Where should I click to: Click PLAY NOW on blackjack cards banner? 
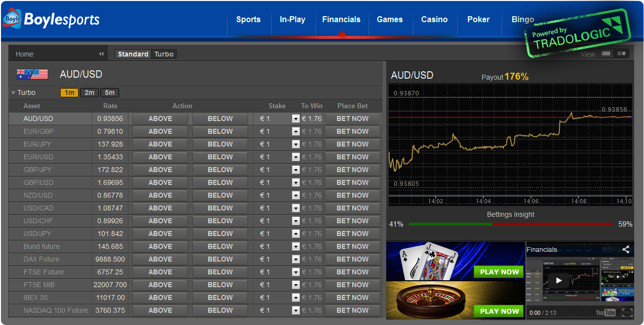[499, 272]
